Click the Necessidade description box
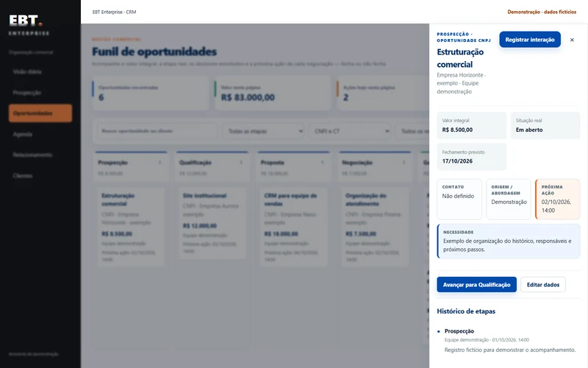588x368 pixels. point(509,241)
